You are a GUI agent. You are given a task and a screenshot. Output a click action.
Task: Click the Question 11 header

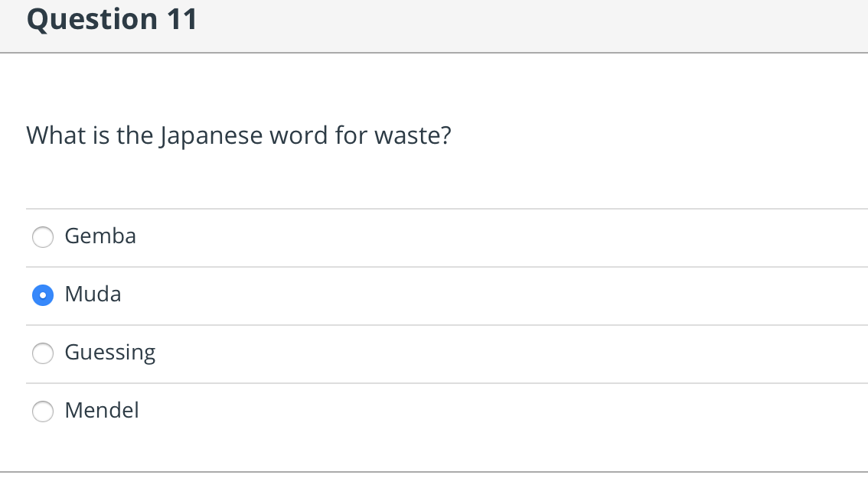pyautogui.click(x=112, y=19)
